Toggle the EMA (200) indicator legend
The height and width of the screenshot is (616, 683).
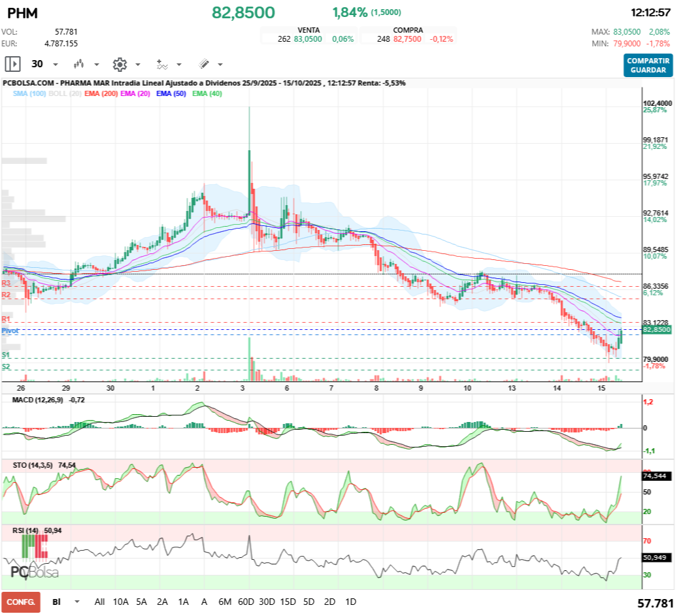point(101,93)
